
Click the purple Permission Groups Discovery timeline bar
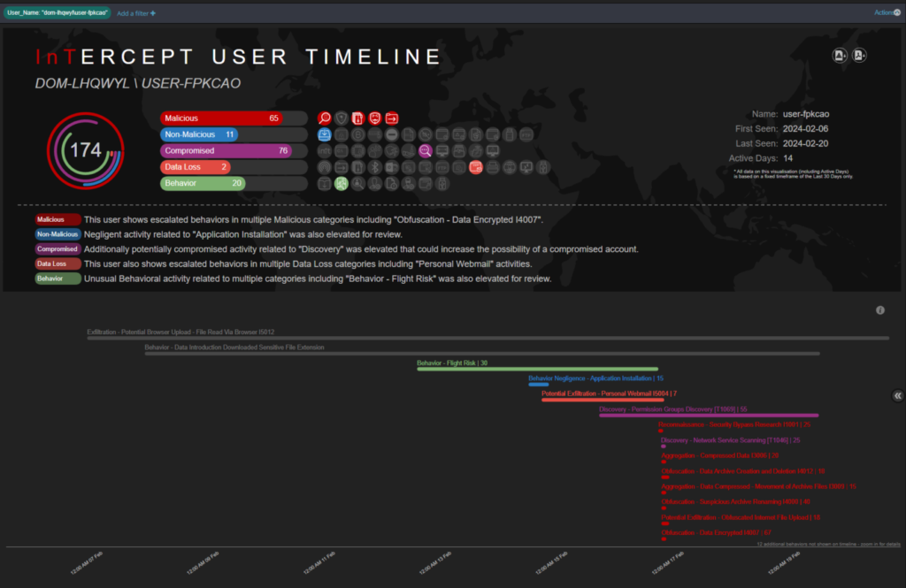[709, 415]
